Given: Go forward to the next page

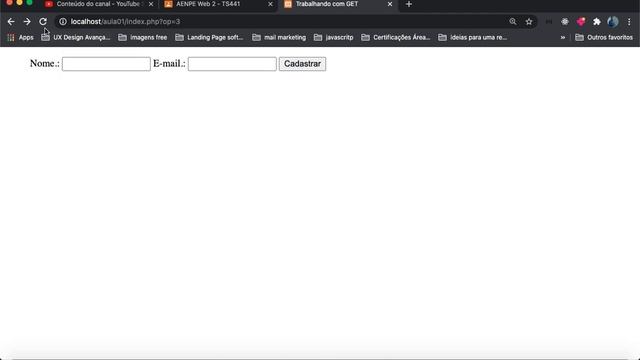Looking at the screenshot, I should pos(27,22).
